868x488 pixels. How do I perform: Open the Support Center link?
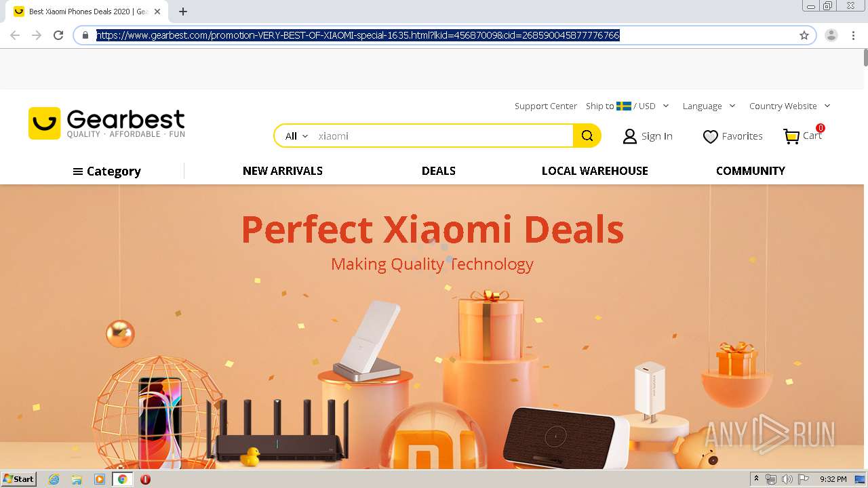[x=546, y=106]
